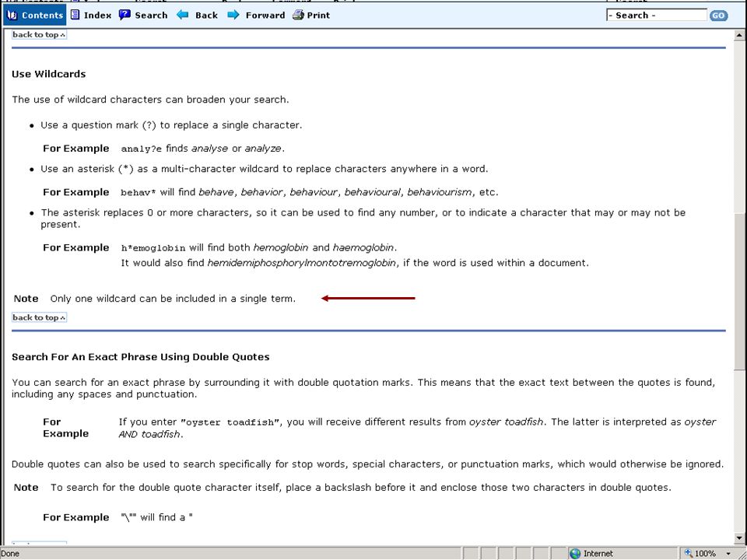Click the word hemidemiphosphorylmontotremoglobin
Image resolution: width=747 pixels, height=560 pixels.
pyautogui.click(x=302, y=263)
